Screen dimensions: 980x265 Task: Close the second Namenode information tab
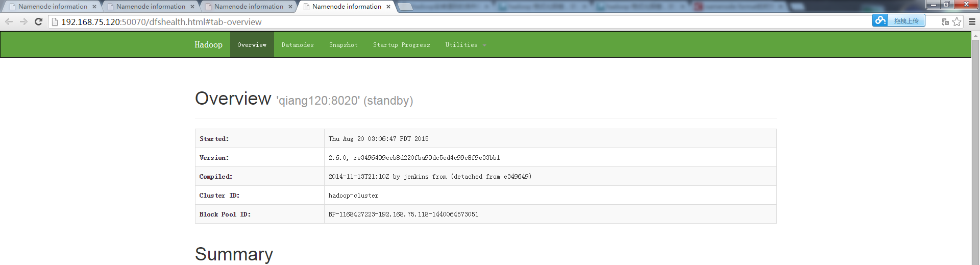(x=192, y=7)
